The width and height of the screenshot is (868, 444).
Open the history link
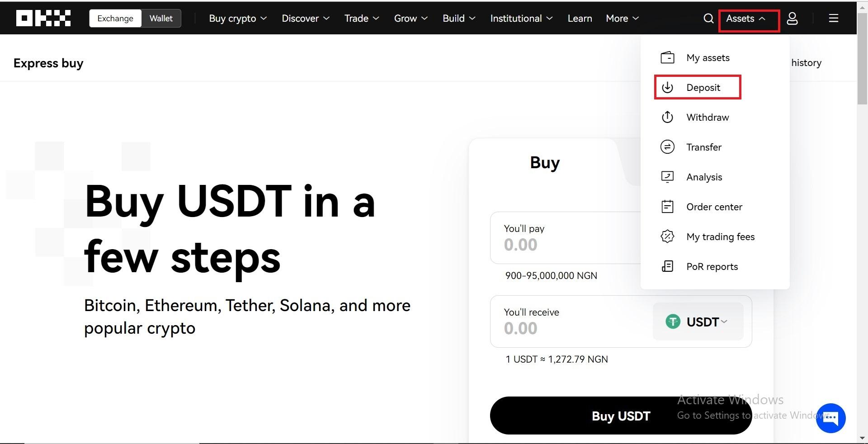click(806, 63)
